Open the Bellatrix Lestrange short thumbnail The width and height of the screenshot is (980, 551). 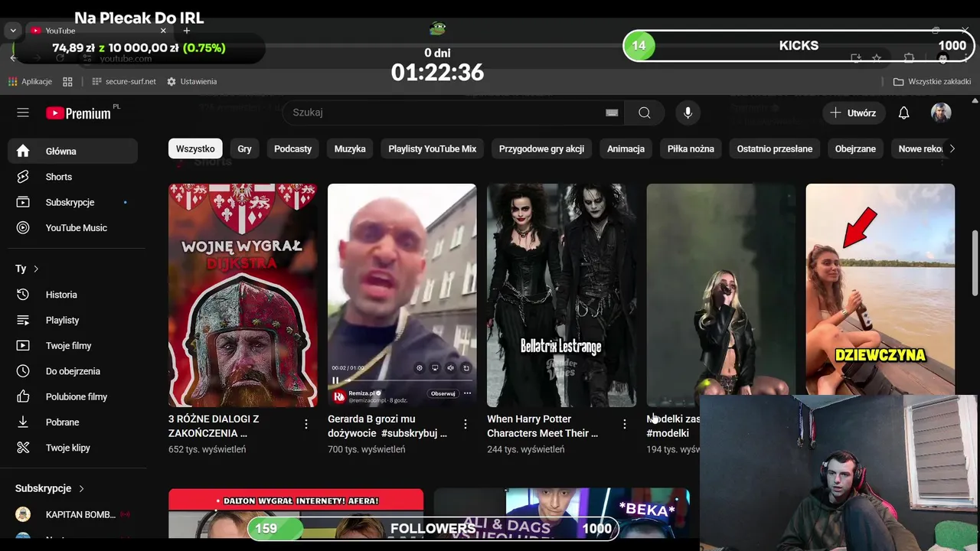[x=561, y=295]
